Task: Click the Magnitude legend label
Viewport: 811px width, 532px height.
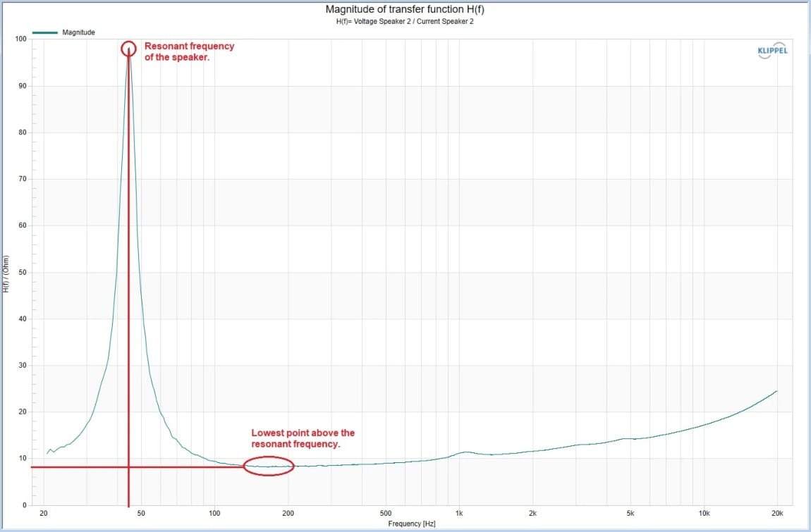Action: [78, 32]
